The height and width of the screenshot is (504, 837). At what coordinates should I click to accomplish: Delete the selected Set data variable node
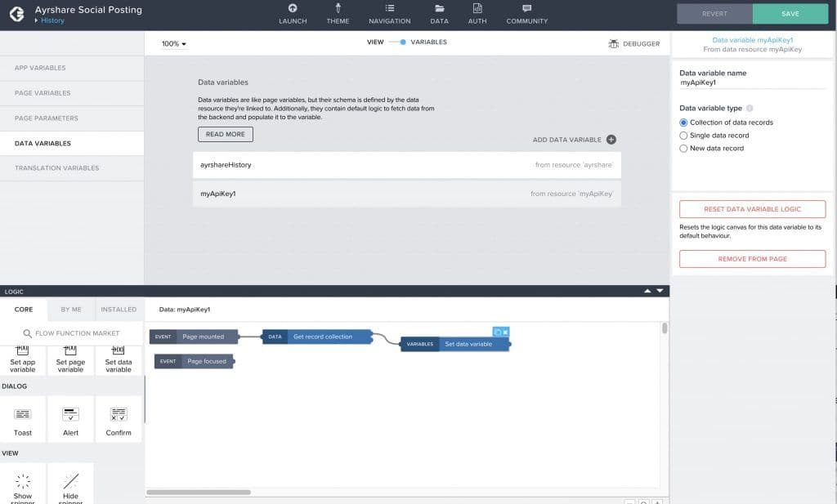505,332
